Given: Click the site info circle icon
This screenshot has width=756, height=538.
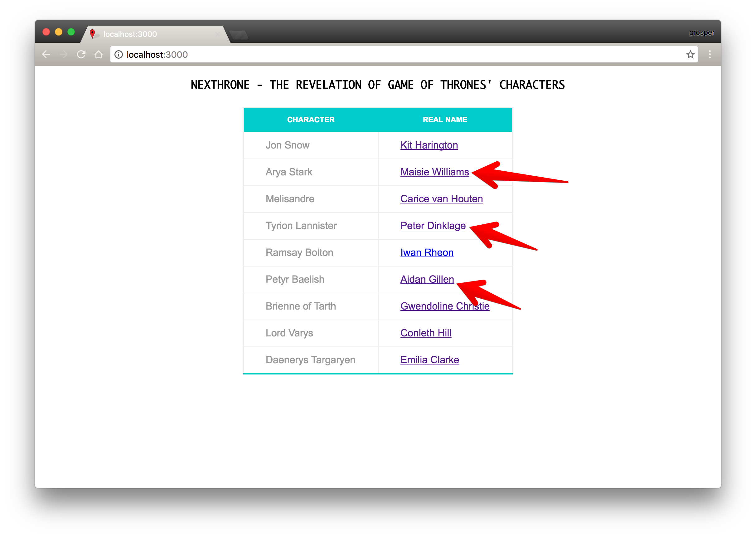Looking at the screenshot, I should 119,54.
